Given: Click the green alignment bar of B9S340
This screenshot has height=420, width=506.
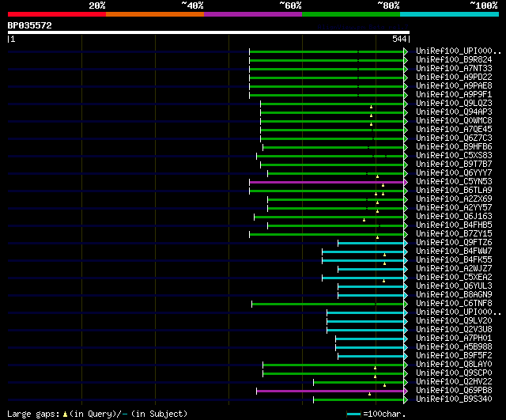Looking at the screenshot, I should (x=358, y=400).
